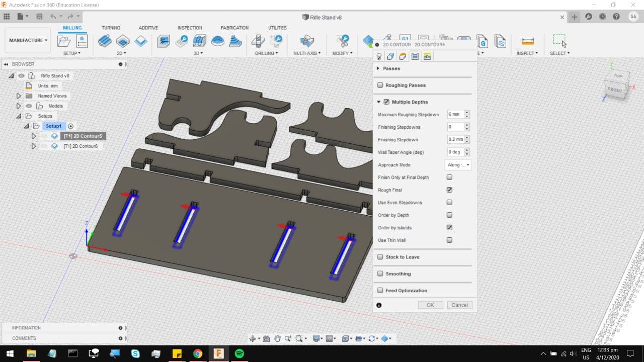Expand the Named Views tree node
The width and height of the screenshot is (644, 362).
tap(19, 96)
